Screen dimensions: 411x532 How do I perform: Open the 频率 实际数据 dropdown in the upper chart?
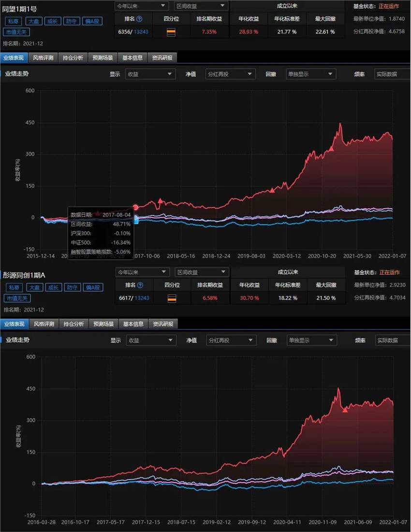pyautogui.click(x=392, y=74)
